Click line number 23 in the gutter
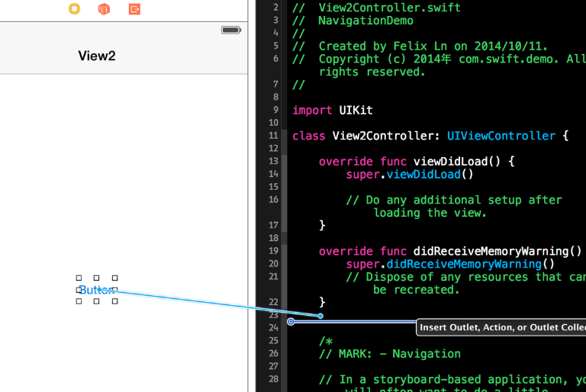Image resolution: width=586 pixels, height=392 pixels. pos(273,315)
